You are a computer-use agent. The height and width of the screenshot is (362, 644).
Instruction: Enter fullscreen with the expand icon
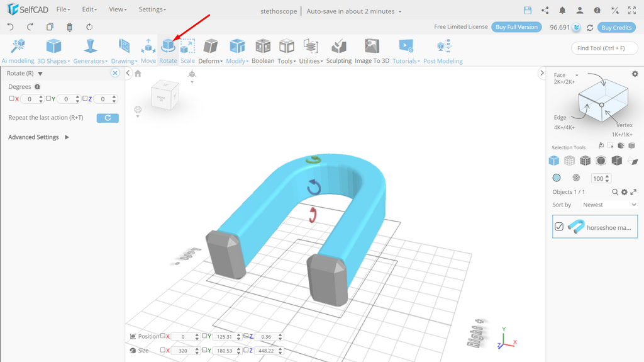631,11
